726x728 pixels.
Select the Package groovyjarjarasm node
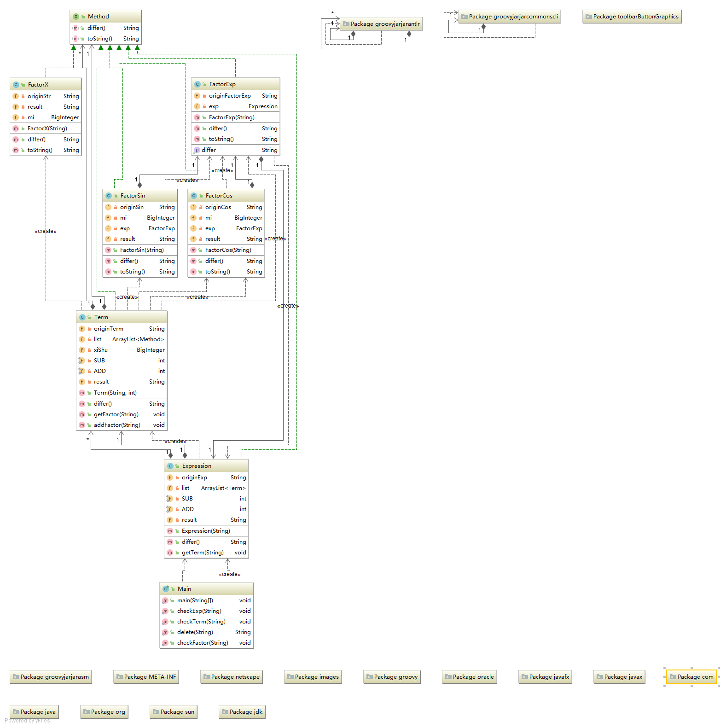(x=51, y=677)
